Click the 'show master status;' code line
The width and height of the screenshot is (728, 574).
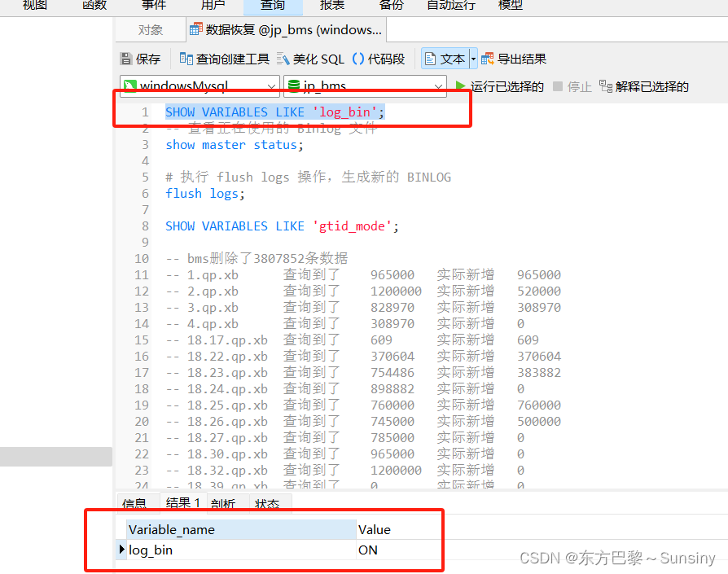click(x=235, y=145)
